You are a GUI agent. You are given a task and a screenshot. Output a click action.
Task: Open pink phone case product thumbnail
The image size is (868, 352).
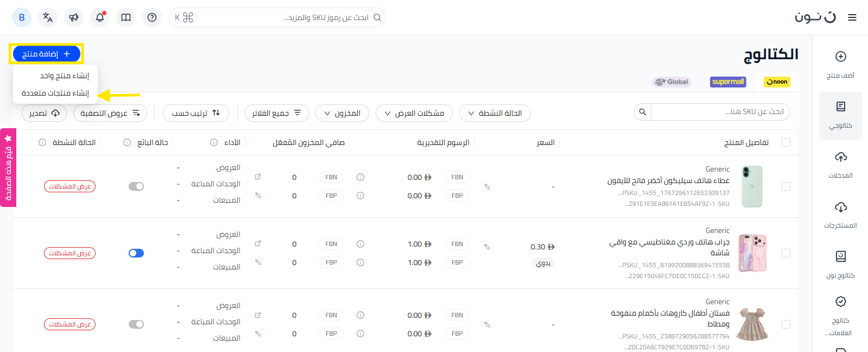[x=753, y=253]
